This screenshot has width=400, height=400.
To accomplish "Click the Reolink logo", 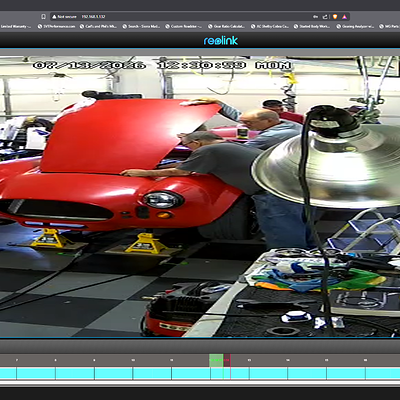I will click(x=221, y=41).
